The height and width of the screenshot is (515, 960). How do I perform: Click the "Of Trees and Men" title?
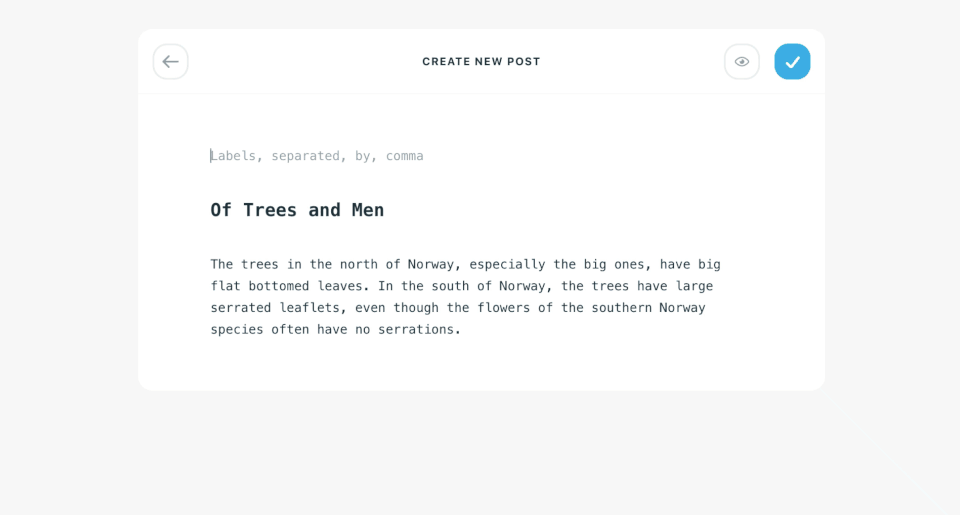(x=297, y=210)
